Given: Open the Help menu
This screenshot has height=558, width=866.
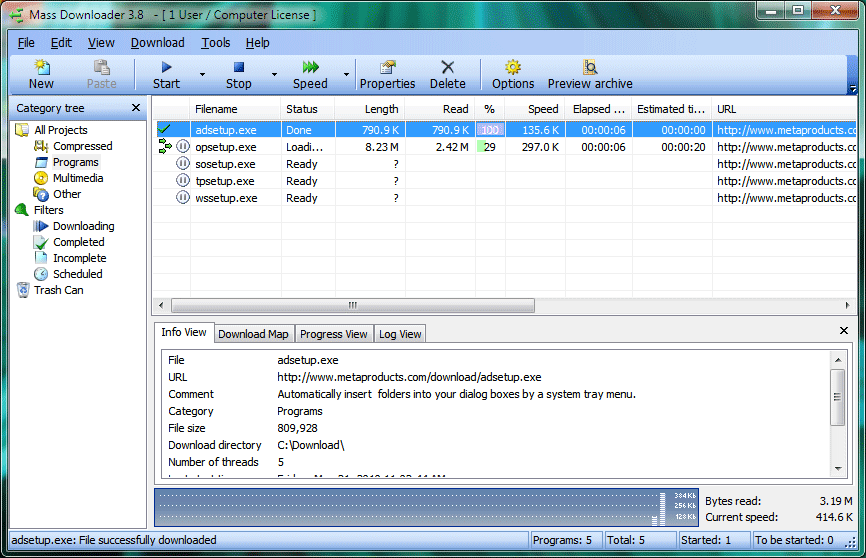Looking at the screenshot, I should pos(257,43).
